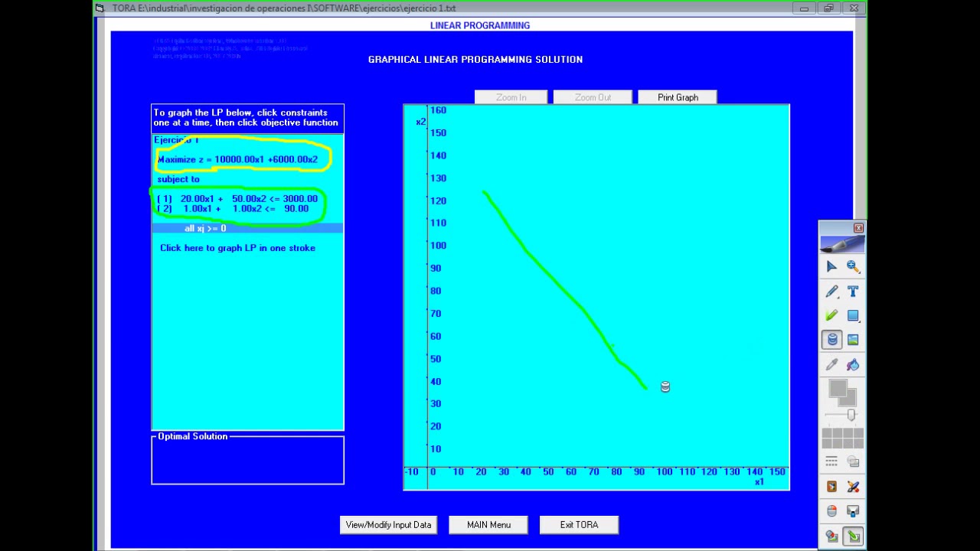Click the 'all xj >= 0' row
Image resolution: width=980 pixels, height=551 pixels.
pyautogui.click(x=247, y=228)
